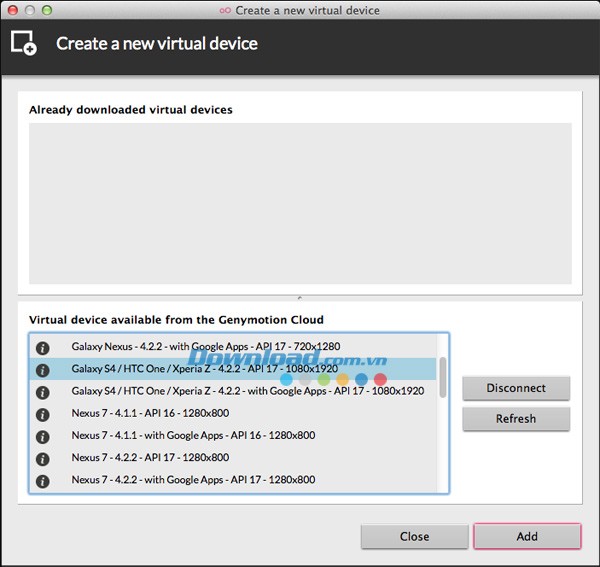600x567 pixels.
Task: Click the device list vertical scrollbar
Action: [443, 378]
